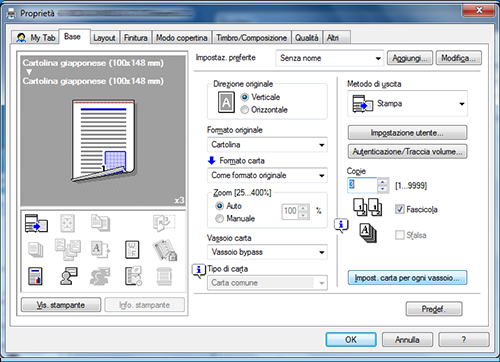Click the ? help button

[x=464, y=340]
